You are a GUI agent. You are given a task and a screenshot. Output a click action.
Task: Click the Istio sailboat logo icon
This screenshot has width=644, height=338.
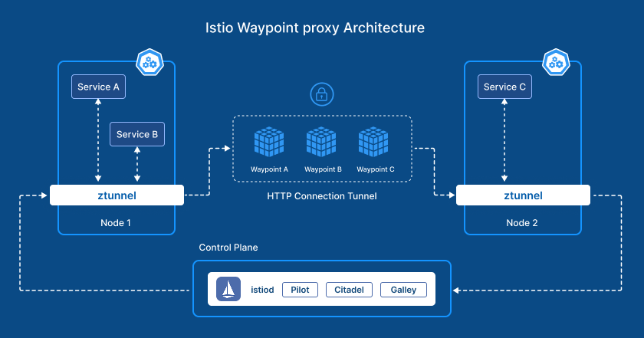[x=228, y=289]
